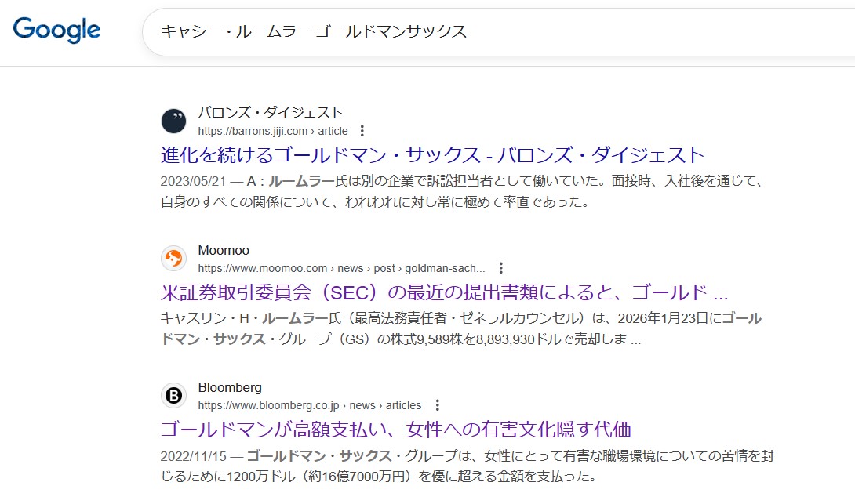Image resolution: width=855 pixels, height=504 pixels.
Task: Open the three-dot menu beside barrons.jiji.com
Action: pyautogui.click(x=362, y=131)
